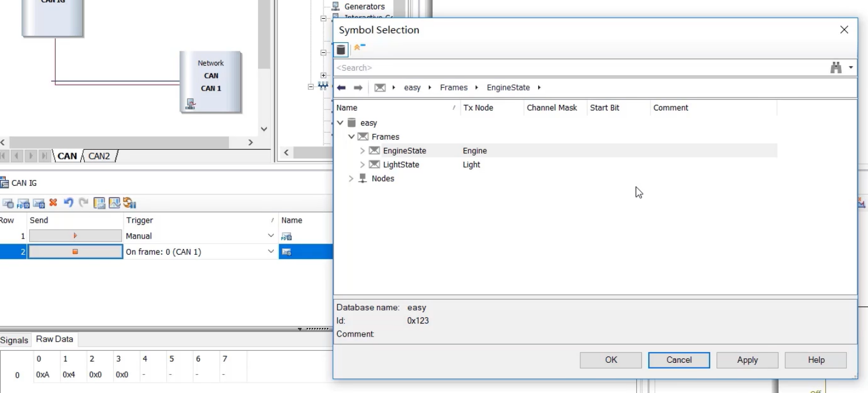Image resolution: width=868 pixels, height=393 pixels.
Task: Click the EngineState envelope icon
Action: [x=374, y=151]
